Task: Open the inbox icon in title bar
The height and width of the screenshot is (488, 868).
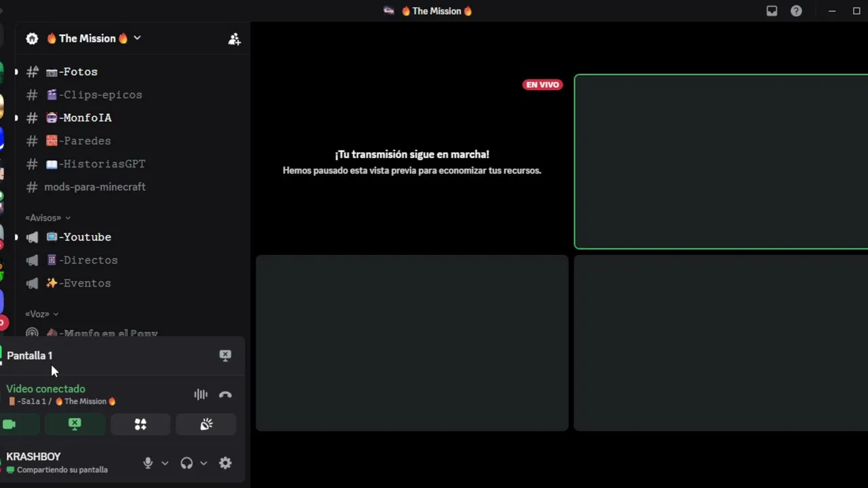Action: click(x=772, y=11)
